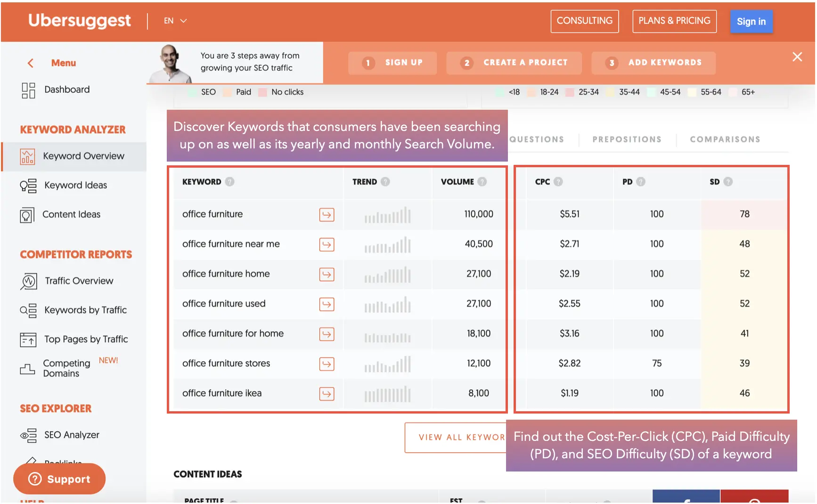
Task: Click the SEO legend color swatch
Action: click(192, 92)
